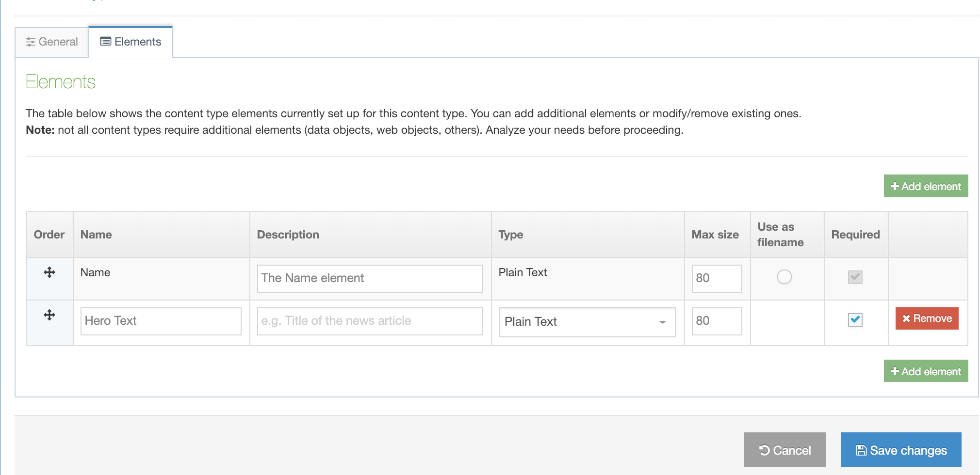Viewport: 980px width, 475px height.
Task: Click the Max size field in Name row
Action: tap(716, 278)
